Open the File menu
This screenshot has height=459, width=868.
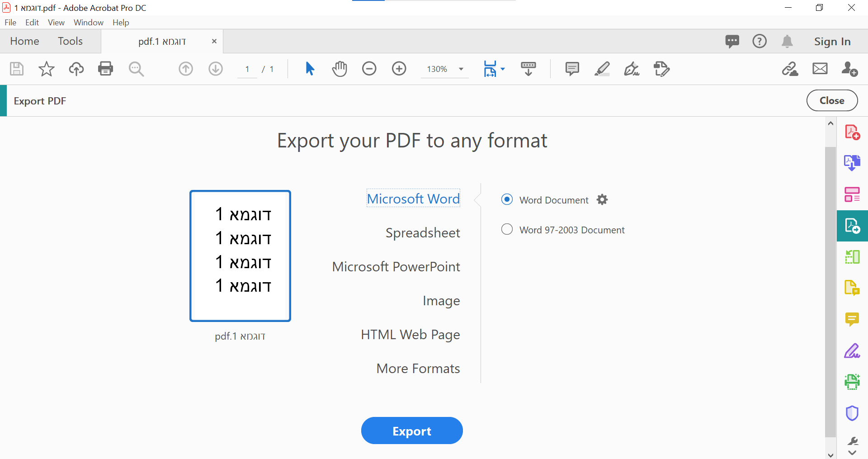(x=10, y=23)
